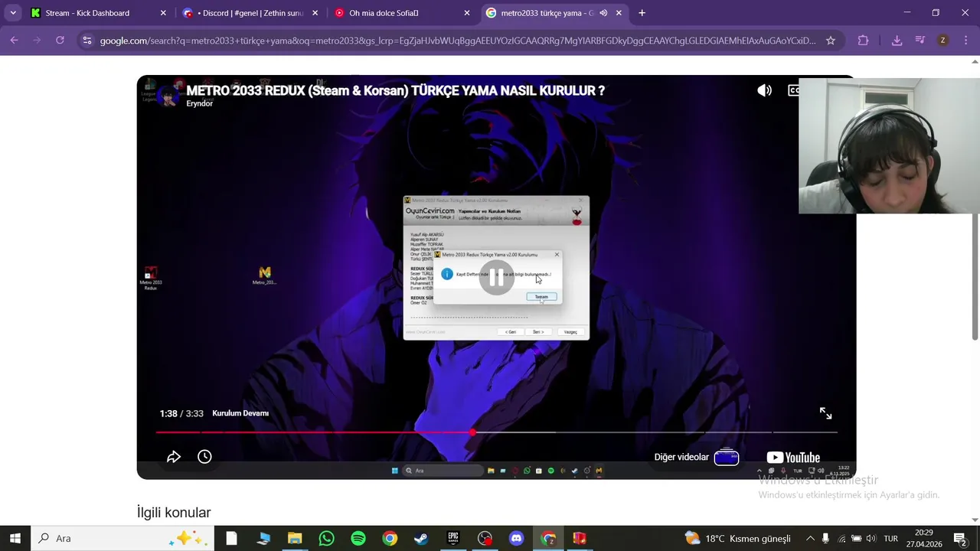980x551 pixels.
Task: Expand the tab search dropdown arrow
Action: click(13, 13)
